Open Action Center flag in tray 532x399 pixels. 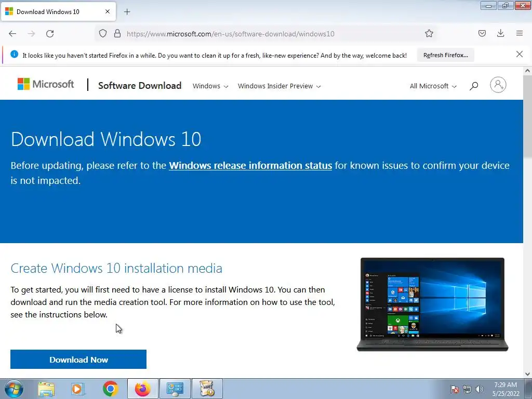tap(454, 389)
